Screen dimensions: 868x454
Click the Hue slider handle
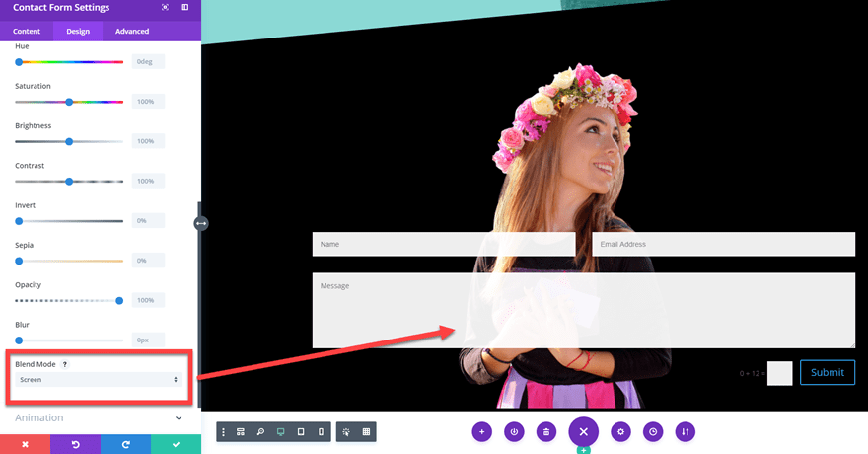point(19,62)
